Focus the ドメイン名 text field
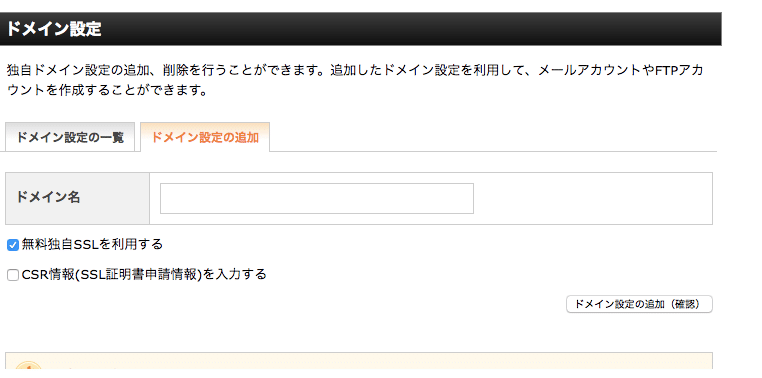Screen dimensions: 762x378 pyautogui.click(x=317, y=198)
